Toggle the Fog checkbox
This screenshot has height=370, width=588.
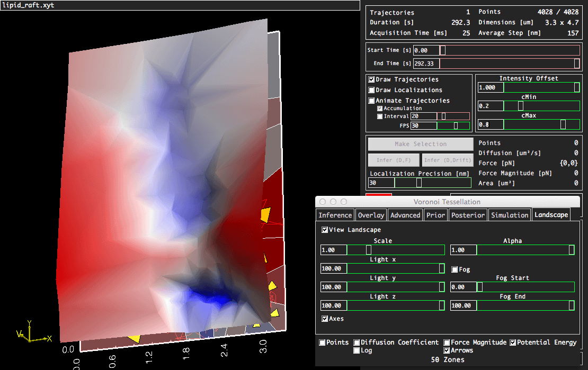point(455,269)
